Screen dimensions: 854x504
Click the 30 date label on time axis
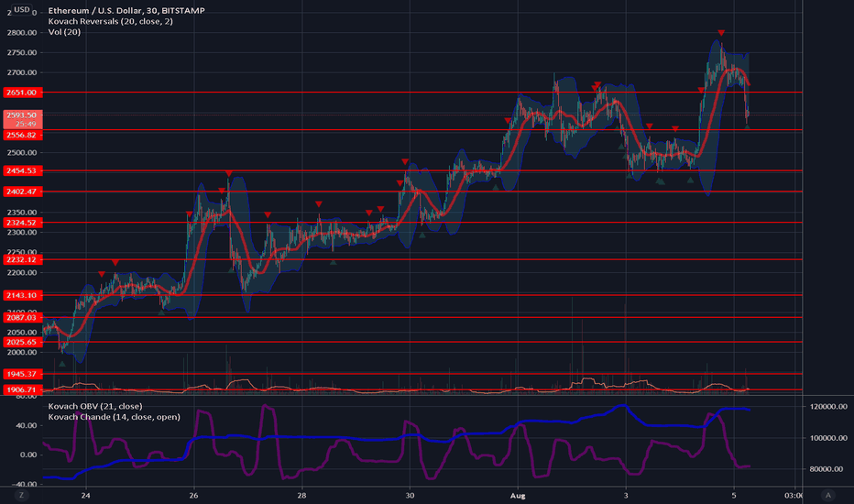point(410,495)
